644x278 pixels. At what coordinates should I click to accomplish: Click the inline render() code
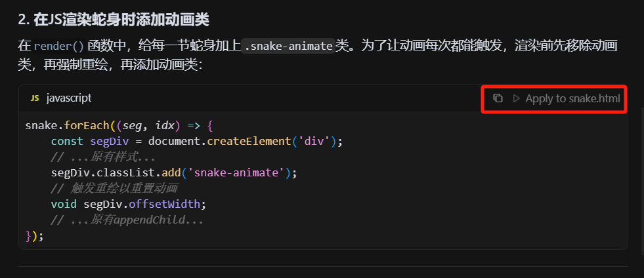[59, 46]
